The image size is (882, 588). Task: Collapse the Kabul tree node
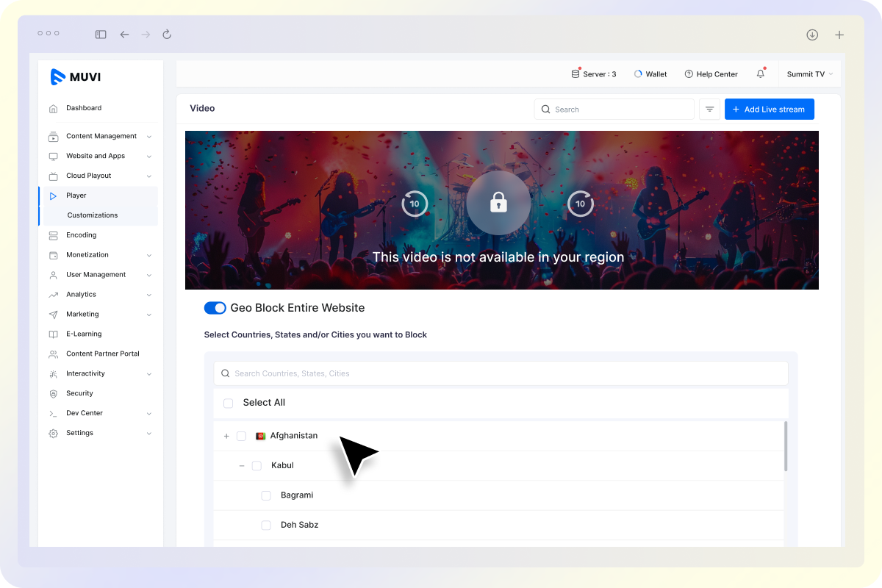tap(242, 466)
